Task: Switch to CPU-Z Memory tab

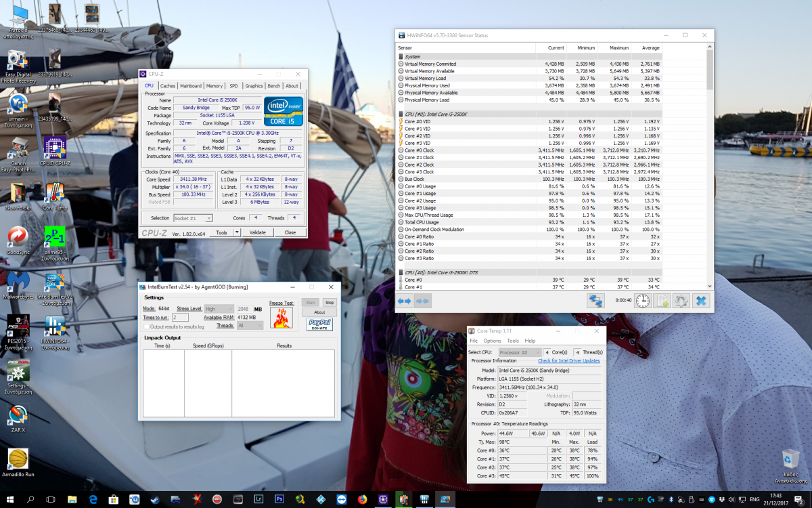Action: pos(215,86)
